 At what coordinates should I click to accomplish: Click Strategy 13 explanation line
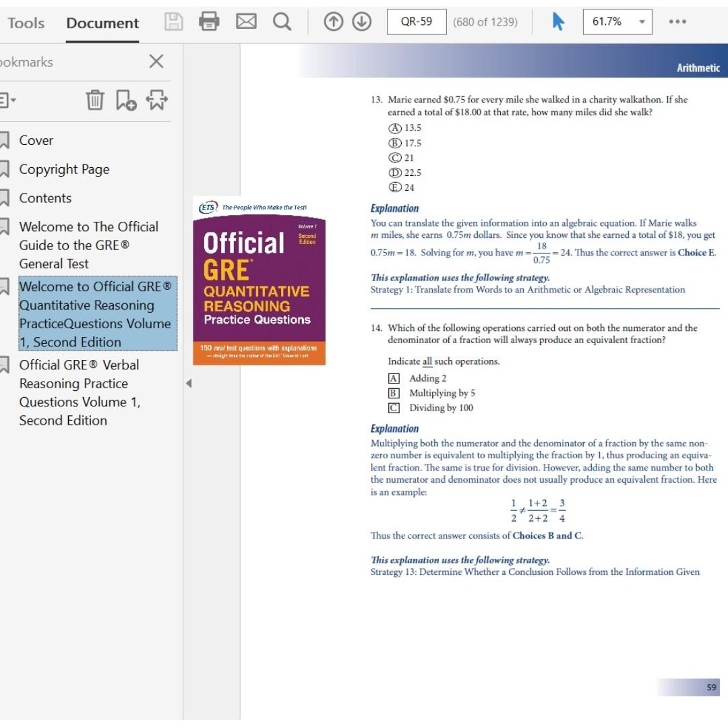point(535,572)
